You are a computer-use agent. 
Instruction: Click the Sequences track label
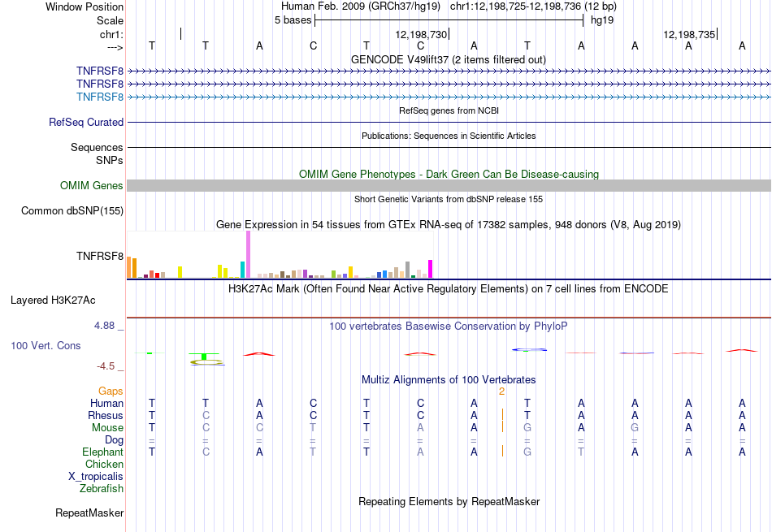pos(97,147)
